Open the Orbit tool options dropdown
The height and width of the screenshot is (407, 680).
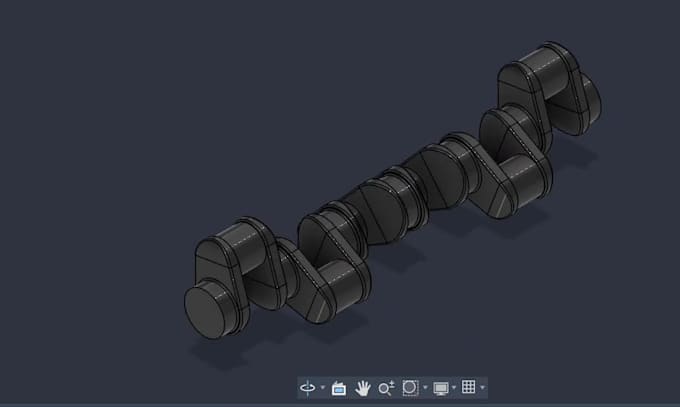point(323,387)
